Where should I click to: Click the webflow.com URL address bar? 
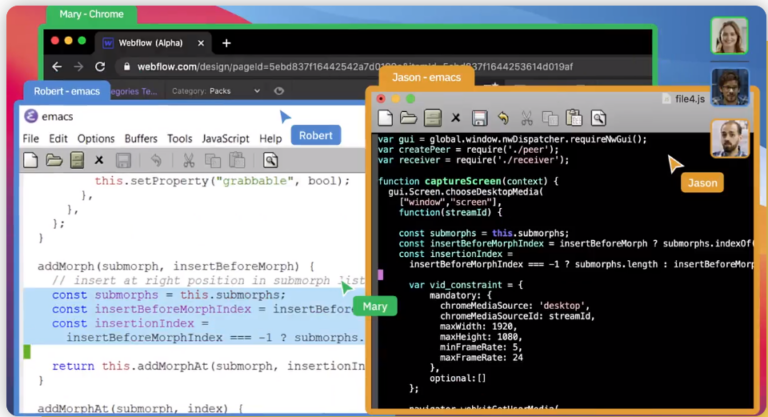(350, 67)
